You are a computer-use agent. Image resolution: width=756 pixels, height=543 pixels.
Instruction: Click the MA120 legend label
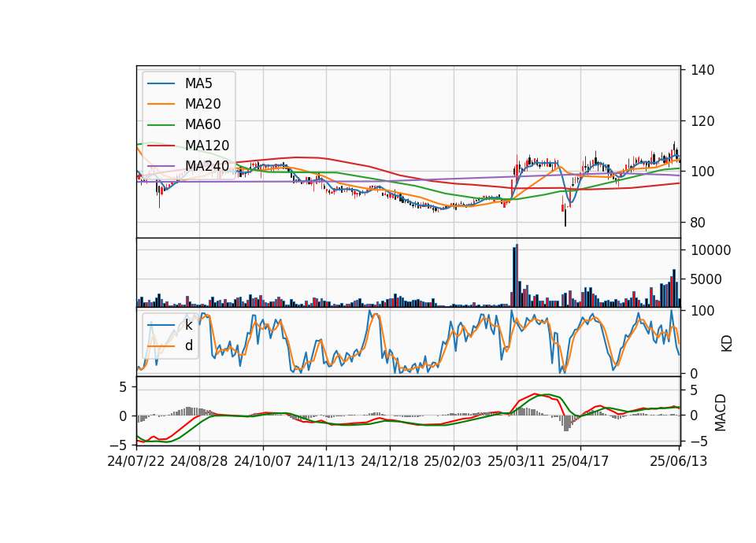tap(207, 146)
